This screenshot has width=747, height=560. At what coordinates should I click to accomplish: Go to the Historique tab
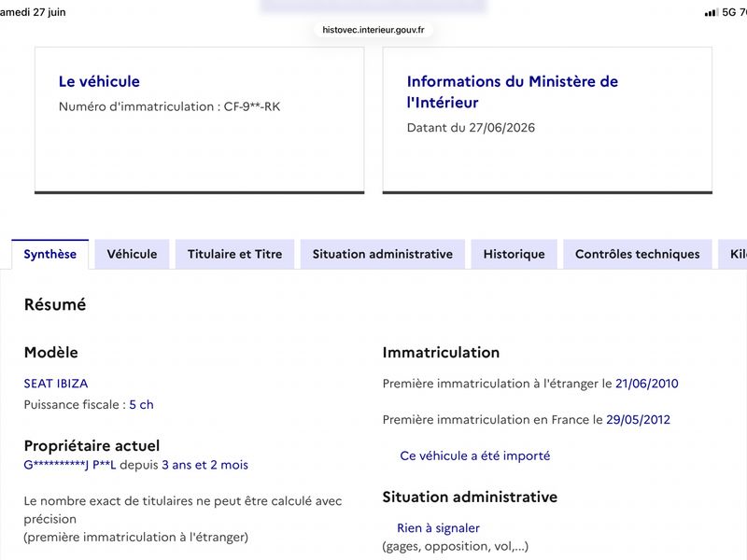point(514,254)
